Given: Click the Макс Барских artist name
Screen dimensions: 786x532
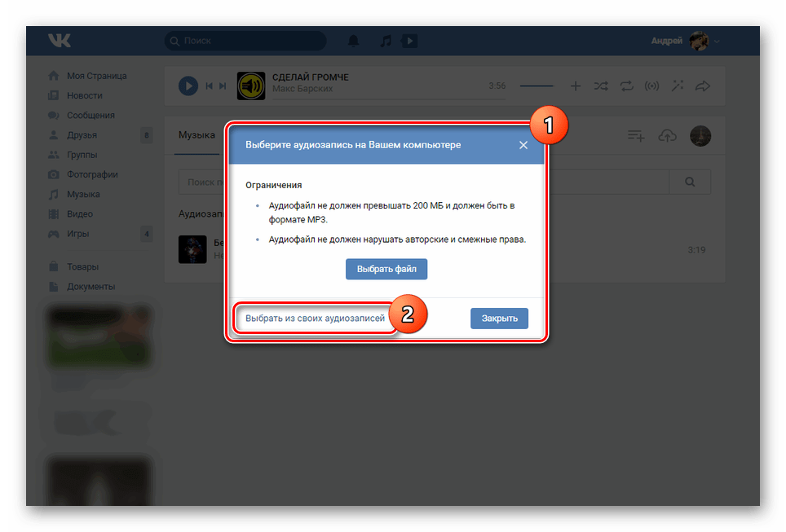Looking at the screenshot, I should pos(302,89).
